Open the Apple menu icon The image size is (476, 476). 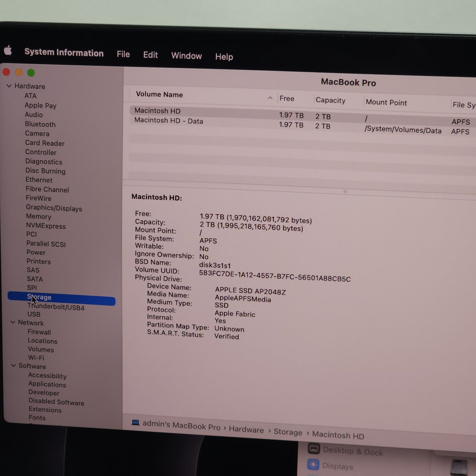coord(8,51)
